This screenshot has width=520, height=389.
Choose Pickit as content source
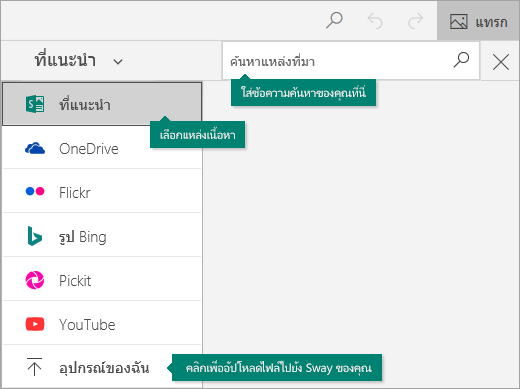[x=102, y=279]
